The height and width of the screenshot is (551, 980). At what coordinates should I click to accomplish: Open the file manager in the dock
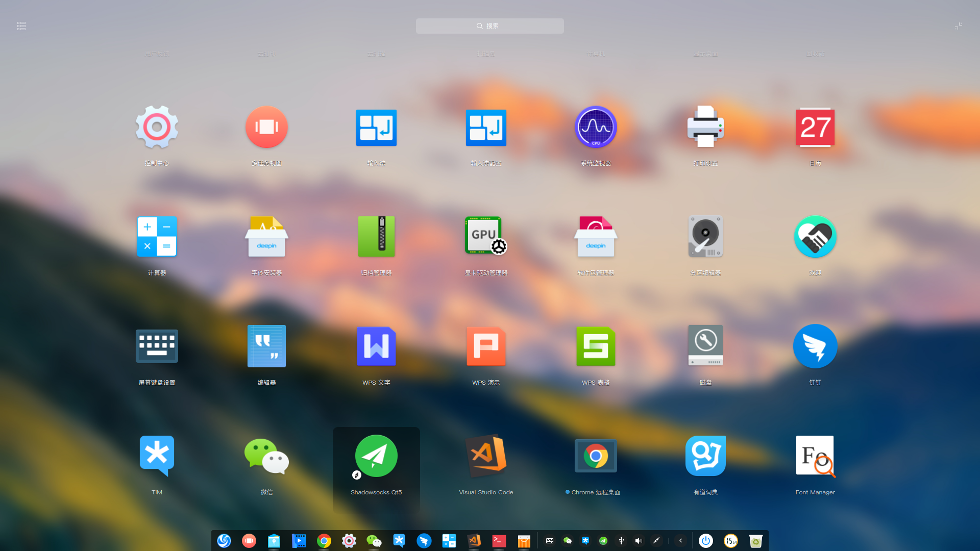tap(274, 541)
